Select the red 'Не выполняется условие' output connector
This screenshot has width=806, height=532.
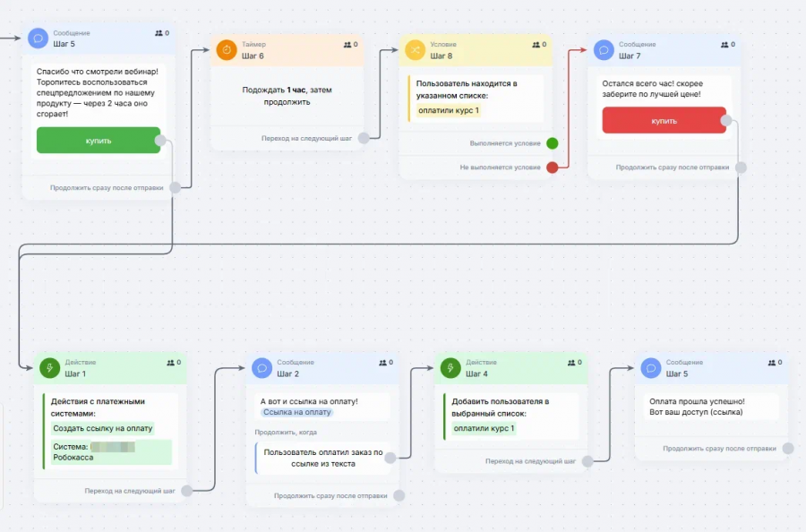552,167
